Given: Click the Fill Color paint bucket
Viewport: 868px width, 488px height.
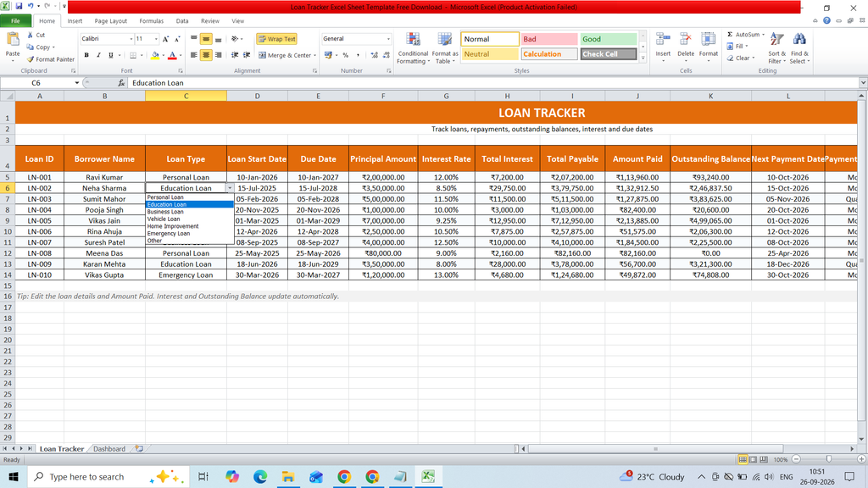Looking at the screenshot, I should pyautogui.click(x=155, y=55).
